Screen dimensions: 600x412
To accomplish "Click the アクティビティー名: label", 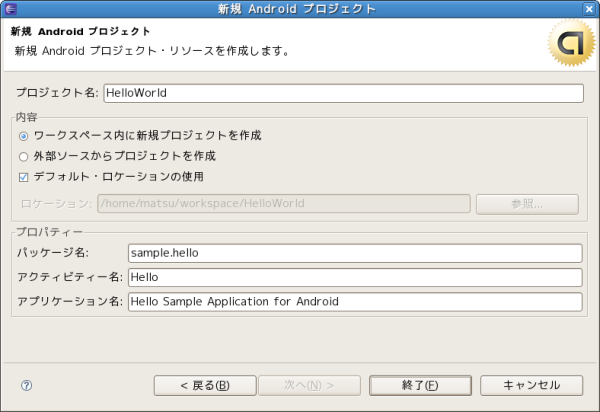I will click(x=70, y=277).
